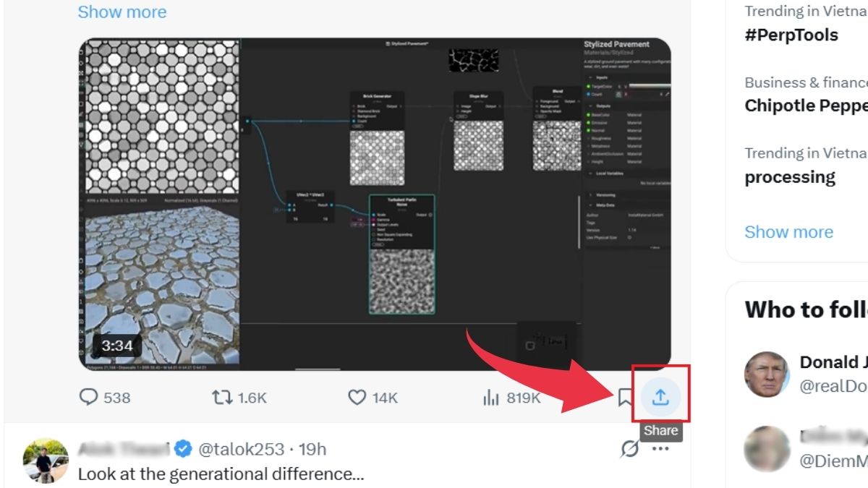
Task: Click the @talok253 handle
Action: 241,450
